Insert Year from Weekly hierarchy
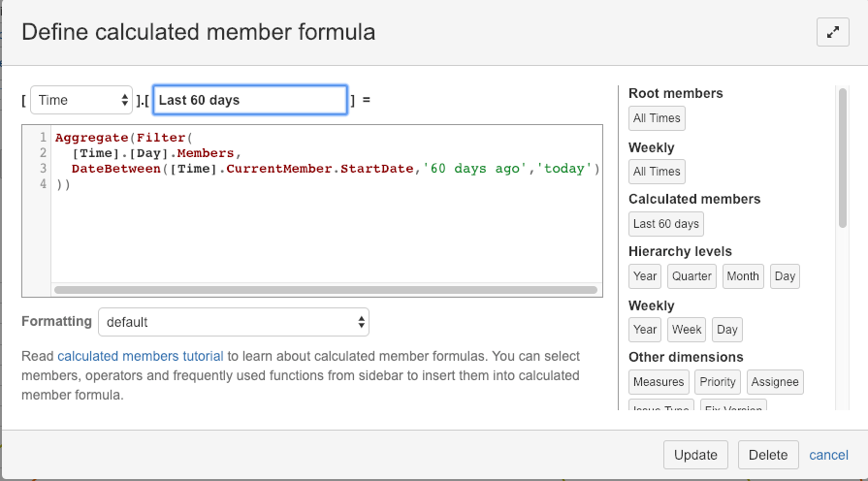868x481 pixels. coord(645,330)
